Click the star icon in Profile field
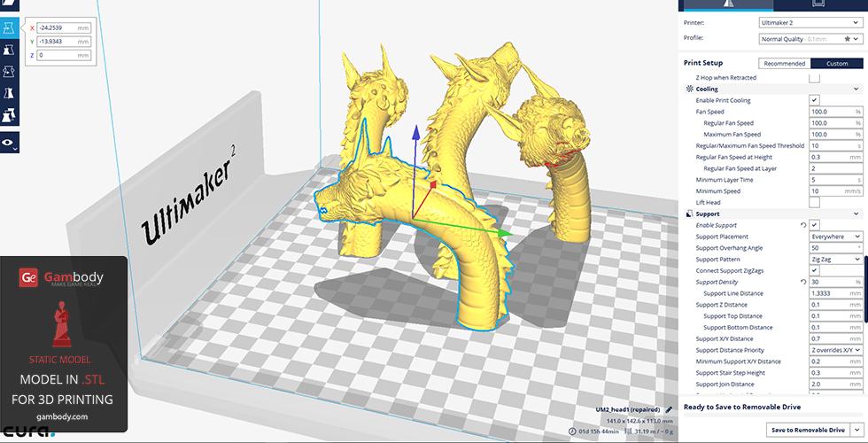 point(847,39)
